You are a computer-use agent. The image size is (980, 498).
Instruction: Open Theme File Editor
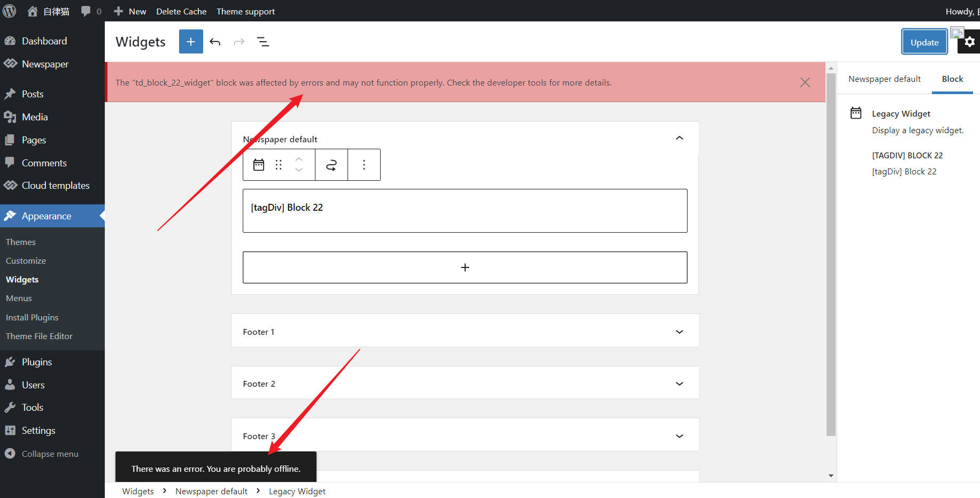click(39, 336)
